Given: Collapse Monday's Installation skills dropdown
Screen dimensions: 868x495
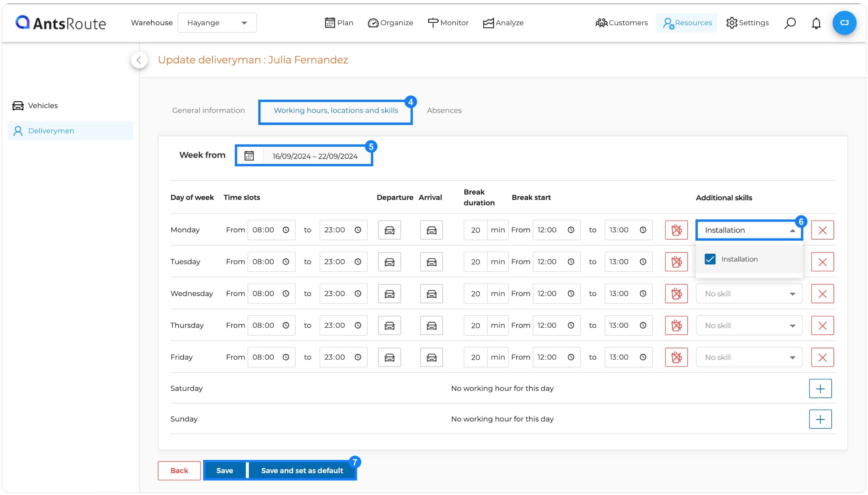Looking at the screenshot, I should 749,230.
